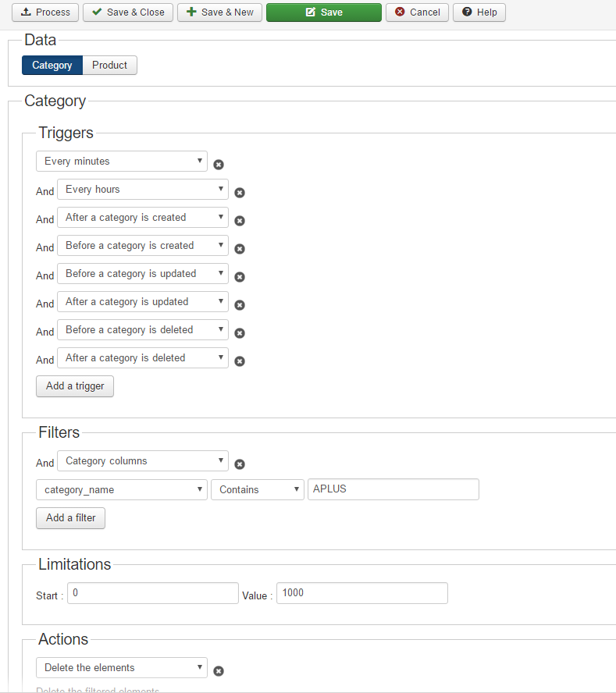
Task: Delete the 'Before a category is deleted' trigger
Action: [240, 333]
